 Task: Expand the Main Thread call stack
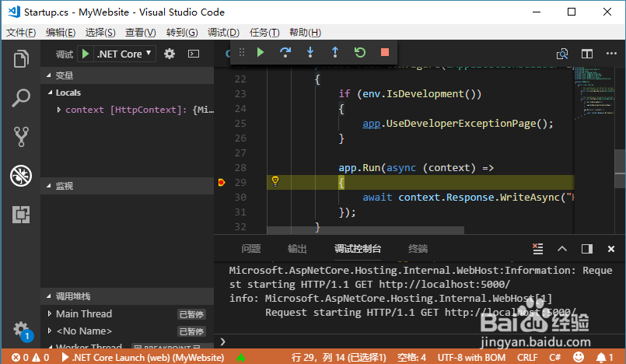click(x=50, y=313)
